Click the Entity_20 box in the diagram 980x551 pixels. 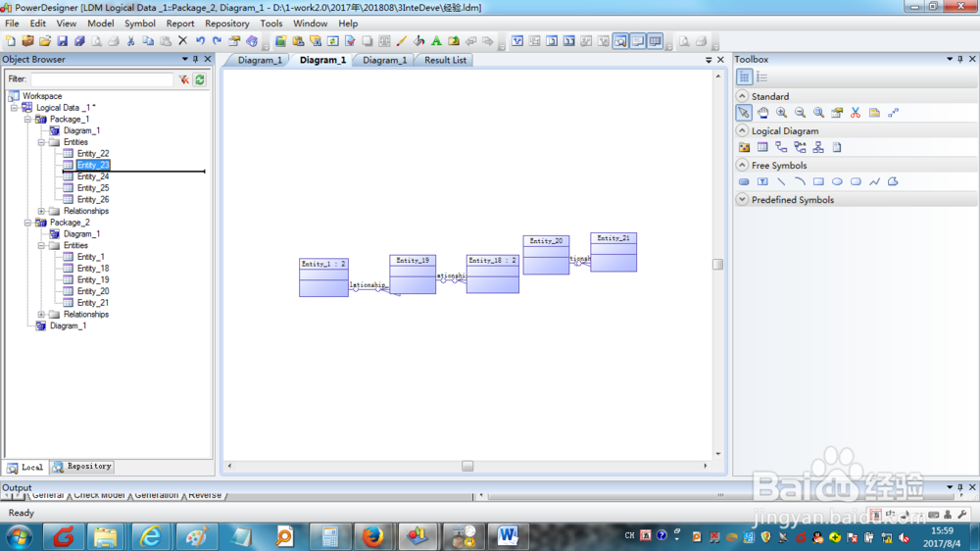[546, 255]
